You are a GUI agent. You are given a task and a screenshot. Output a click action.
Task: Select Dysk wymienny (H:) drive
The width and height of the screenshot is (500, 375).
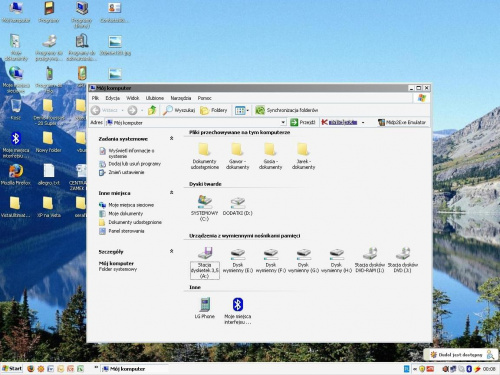[x=336, y=261]
